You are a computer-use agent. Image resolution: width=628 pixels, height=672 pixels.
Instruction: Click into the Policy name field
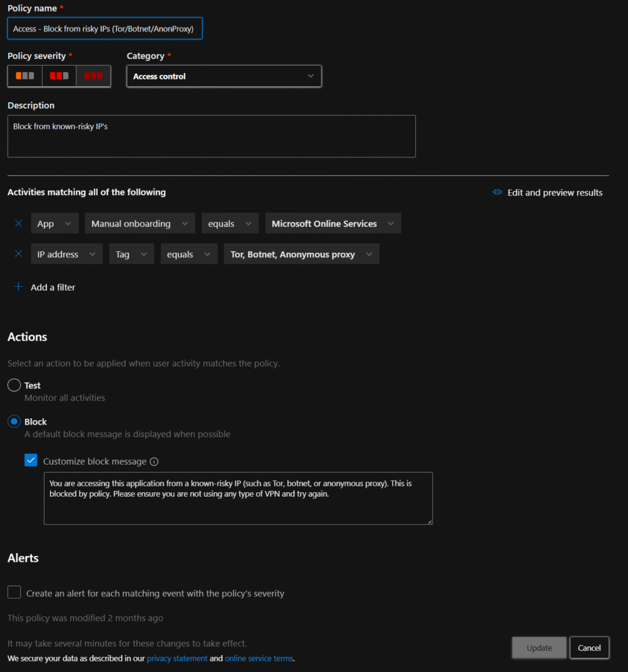105,29
